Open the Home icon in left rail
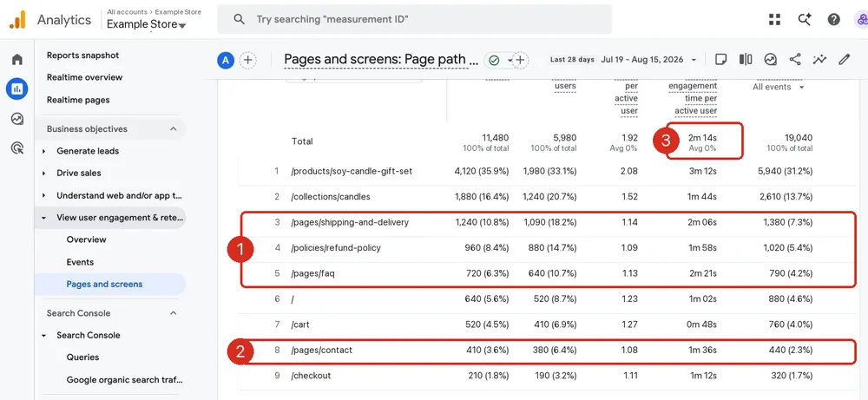 click(17, 59)
